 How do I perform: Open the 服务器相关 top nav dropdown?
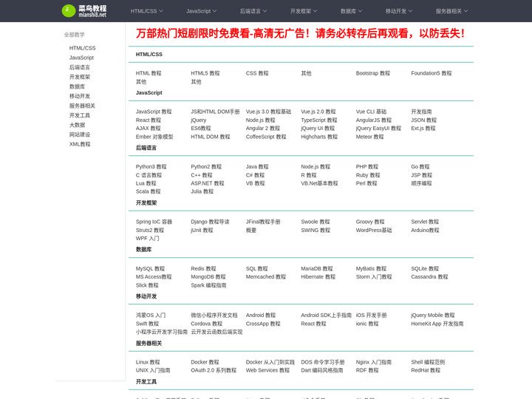[x=451, y=11]
